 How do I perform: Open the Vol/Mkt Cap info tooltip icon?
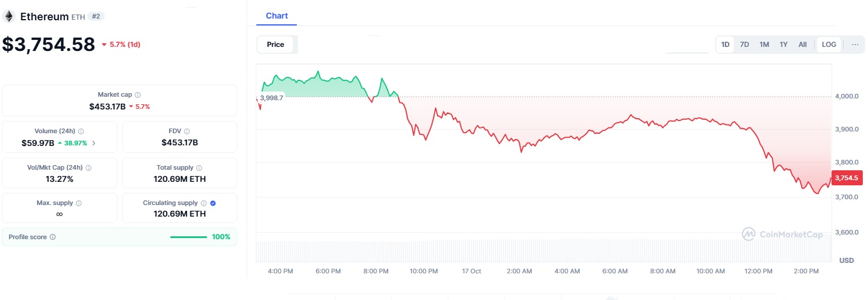[89, 168]
